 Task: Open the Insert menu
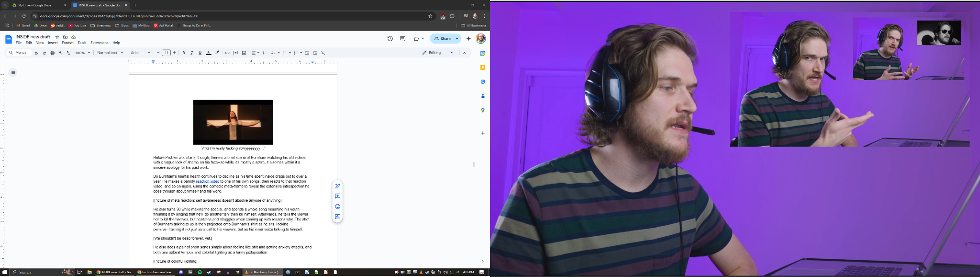[x=53, y=43]
